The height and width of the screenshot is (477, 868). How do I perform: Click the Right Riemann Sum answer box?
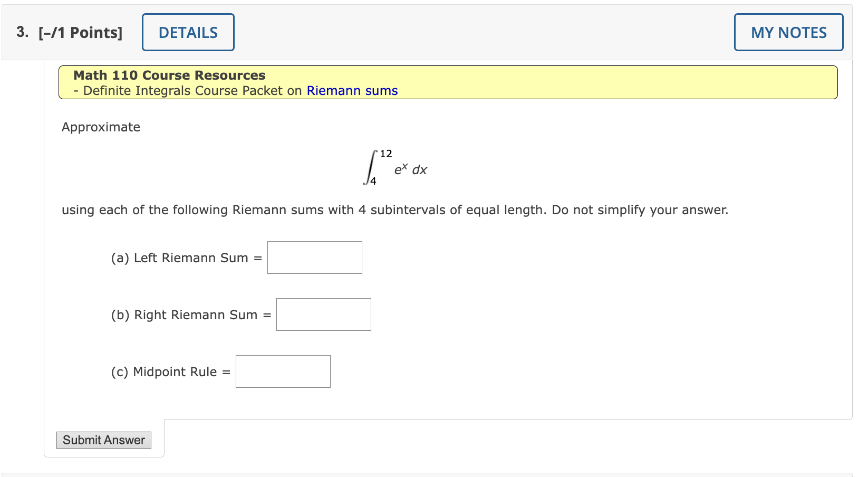[x=323, y=314]
